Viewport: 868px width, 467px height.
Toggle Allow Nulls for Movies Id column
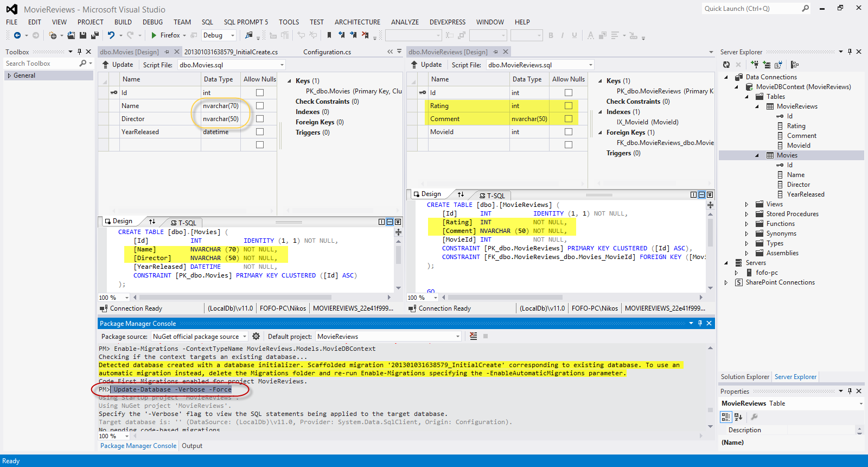(x=260, y=93)
